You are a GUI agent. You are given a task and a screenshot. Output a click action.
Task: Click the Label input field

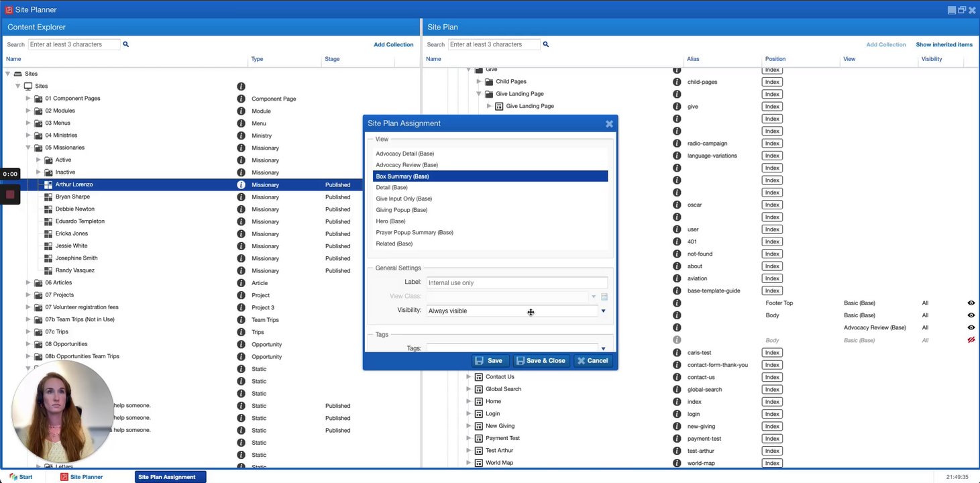[x=516, y=282]
